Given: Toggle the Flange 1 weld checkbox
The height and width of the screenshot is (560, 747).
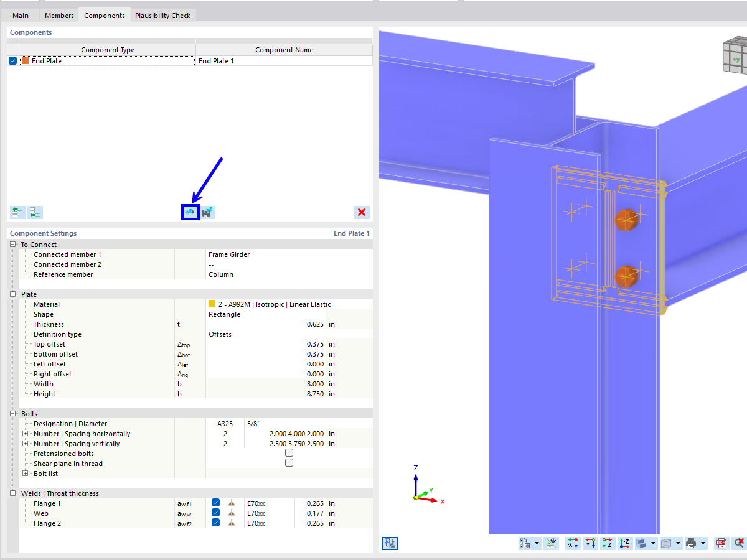Looking at the screenshot, I should coord(215,502).
